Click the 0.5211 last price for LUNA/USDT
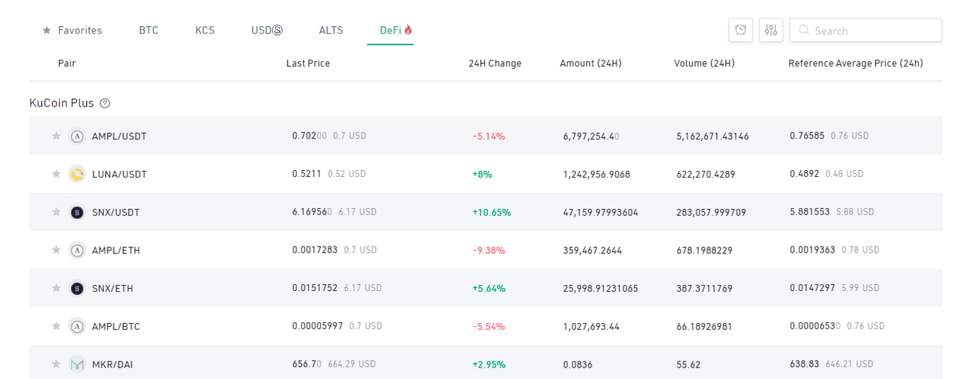This screenshot has height=379, width=980. 307,174
